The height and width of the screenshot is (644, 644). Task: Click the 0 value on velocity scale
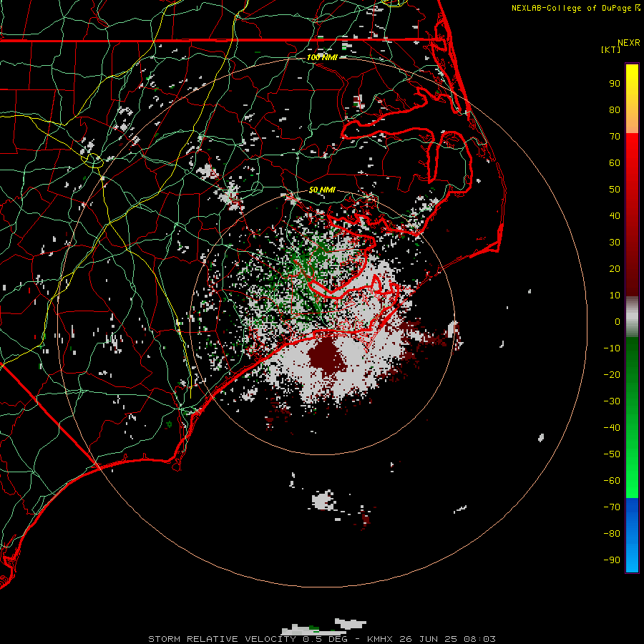[x=618, y=321]
